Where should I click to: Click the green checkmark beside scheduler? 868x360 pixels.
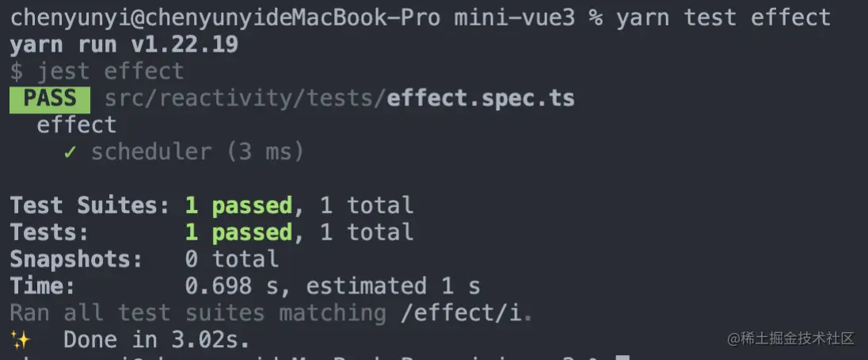(70, 152)
